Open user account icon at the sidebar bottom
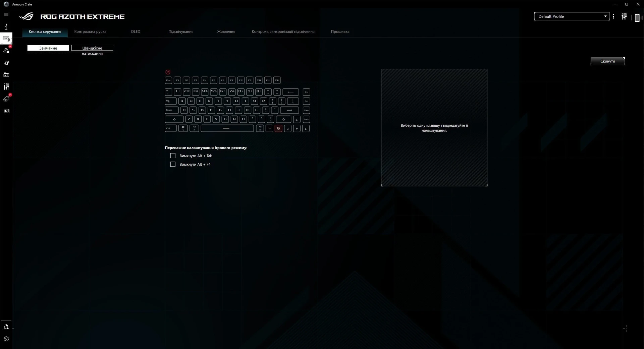This screenshot has height=349, width=644. point(6,327)
